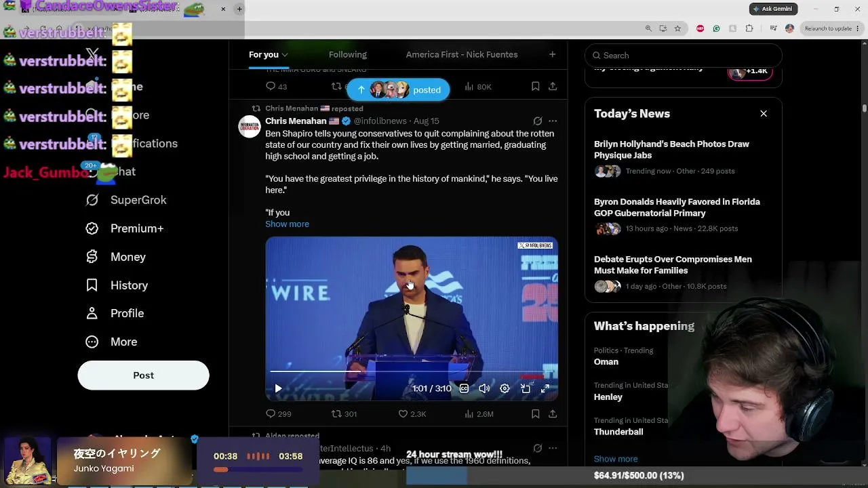Viewport: 868px width, 488px height.
Task: View the 80K views analytics icon
Action: point(469,86)
